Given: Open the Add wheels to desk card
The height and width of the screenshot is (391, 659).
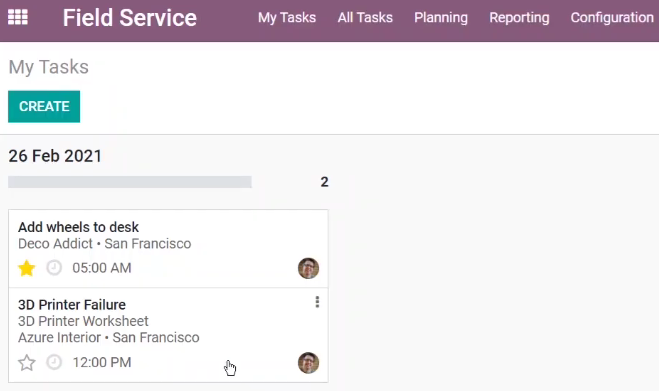Looking at the screenshot, I should (x=168, y=248).
